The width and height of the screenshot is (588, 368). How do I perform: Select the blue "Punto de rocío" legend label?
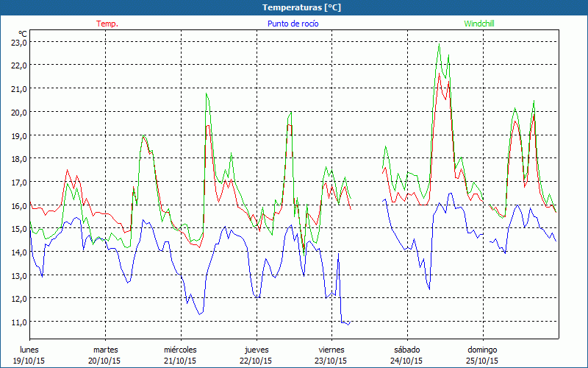(293, 24)
